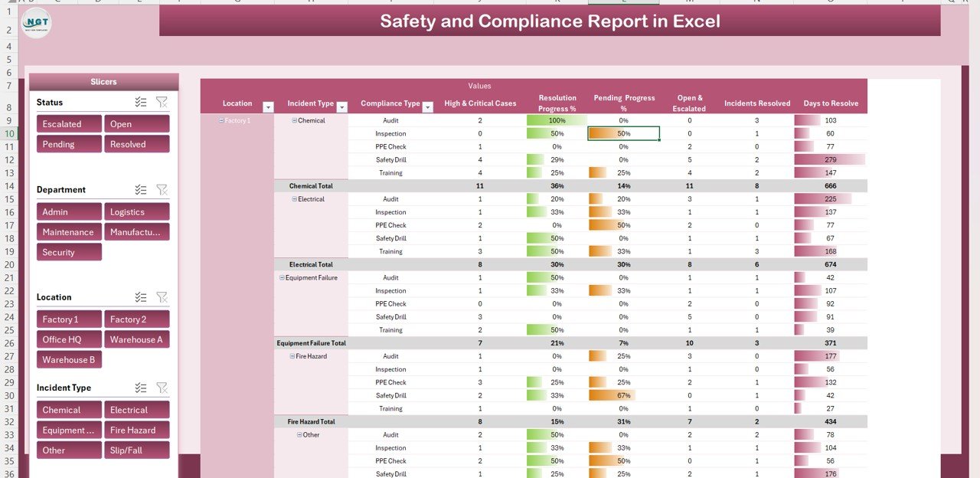Toggle multi-select in the Status slicer
Viewport: 980px width, 478px height.
click(x=141, y=102)
